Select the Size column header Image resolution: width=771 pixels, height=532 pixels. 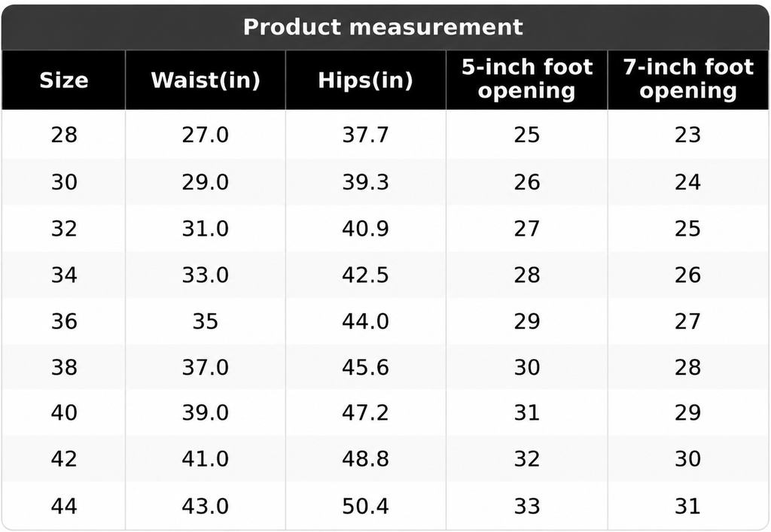coord(64,80)
